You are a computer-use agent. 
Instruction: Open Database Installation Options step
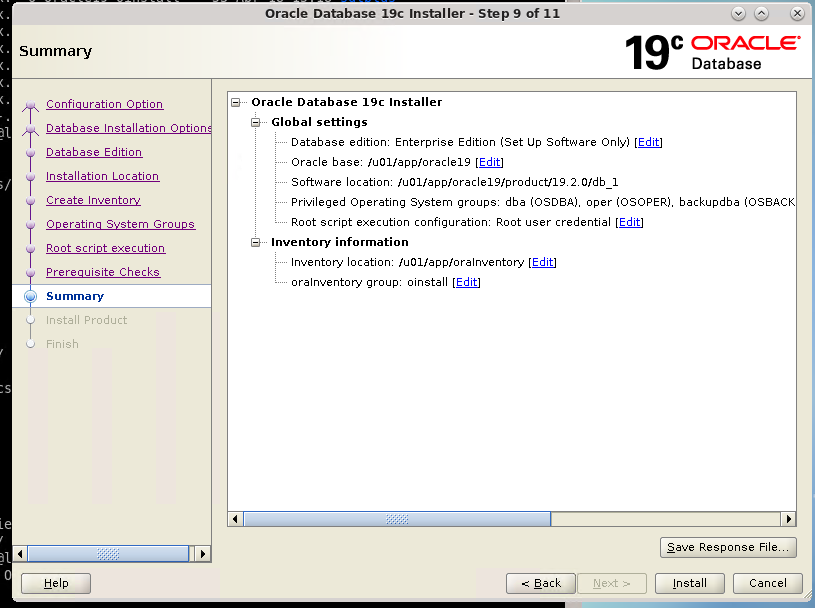coord(128,128)
